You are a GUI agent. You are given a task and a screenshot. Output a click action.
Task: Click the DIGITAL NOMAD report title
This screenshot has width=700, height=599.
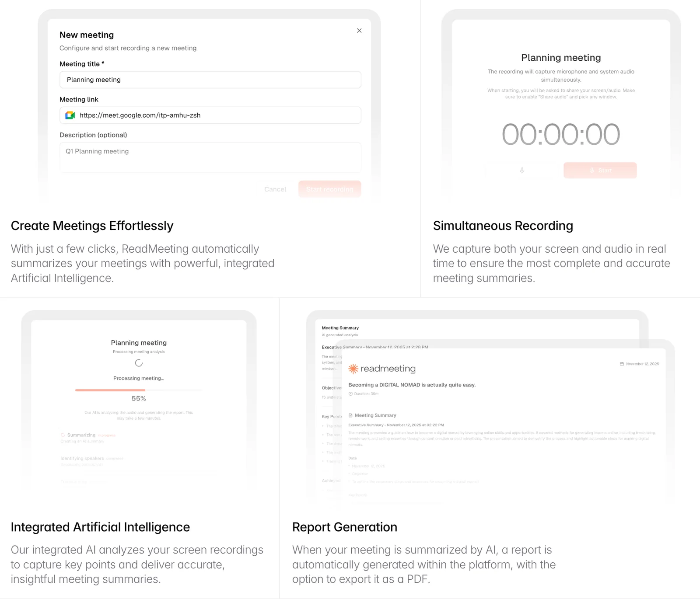412,385
